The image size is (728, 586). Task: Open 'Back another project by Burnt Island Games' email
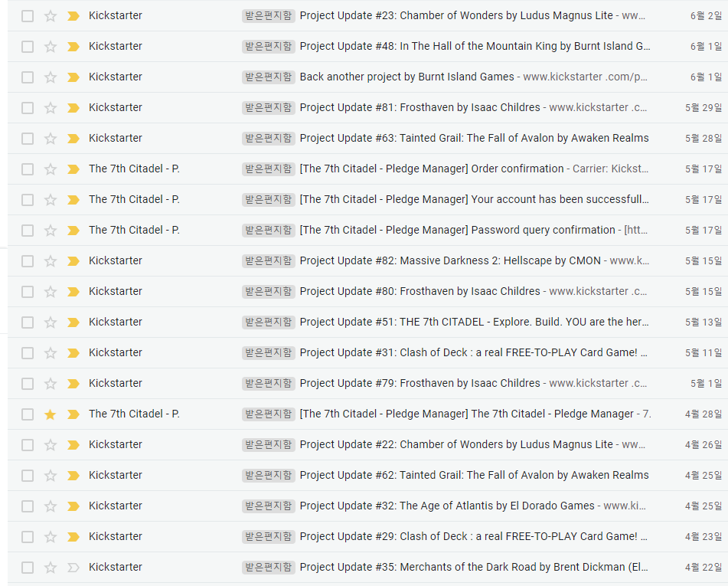coord(406,77)
